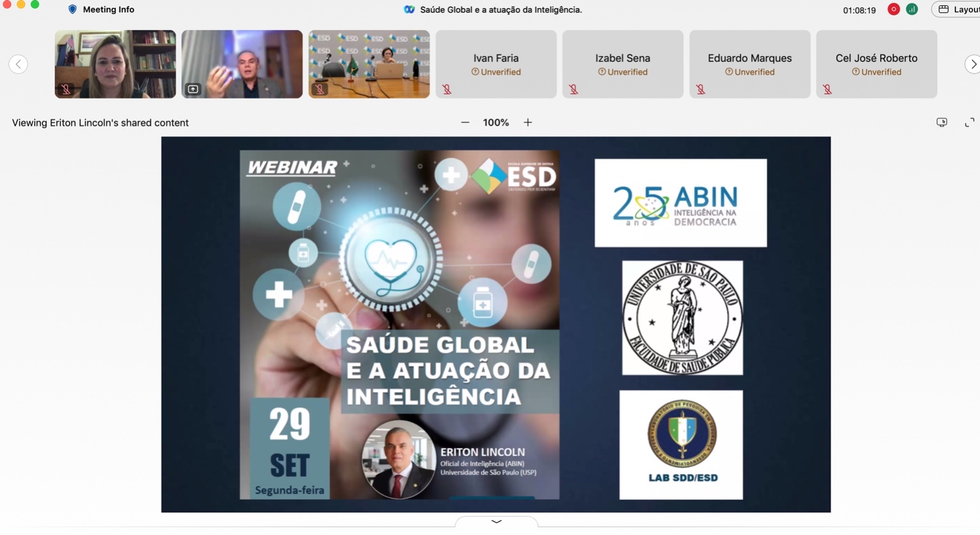This screenshot has width=980, height=535.
Task: Toggle muted microphone icon on Ivan Faria tile
Action: (447, 89)
